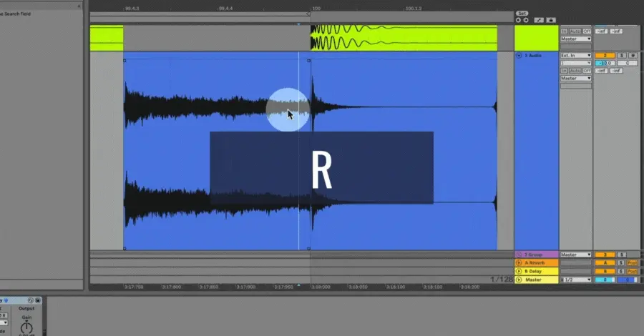Click the arrows icon next to the lock icon

click(539, 20)
